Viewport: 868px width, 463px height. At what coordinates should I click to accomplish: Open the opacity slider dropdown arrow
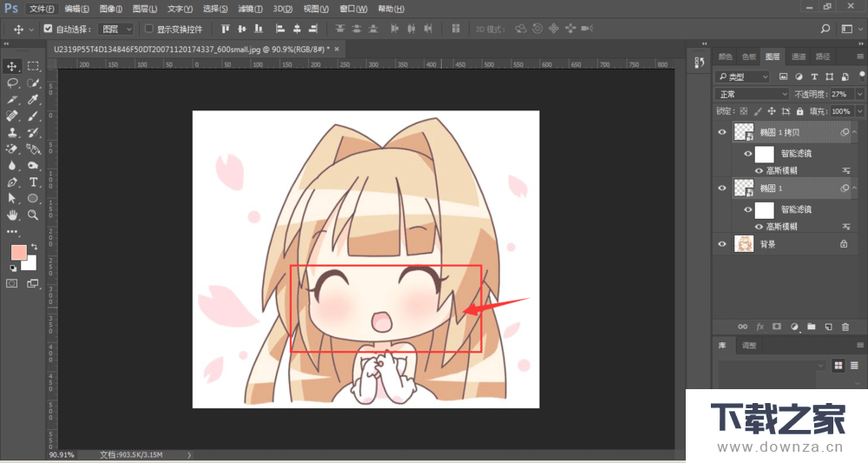859,94
